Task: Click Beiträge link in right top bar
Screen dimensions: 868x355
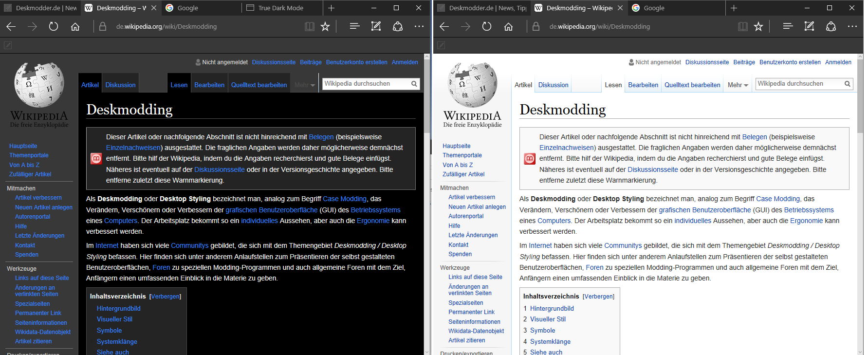Action: click(x=744, y=62)
